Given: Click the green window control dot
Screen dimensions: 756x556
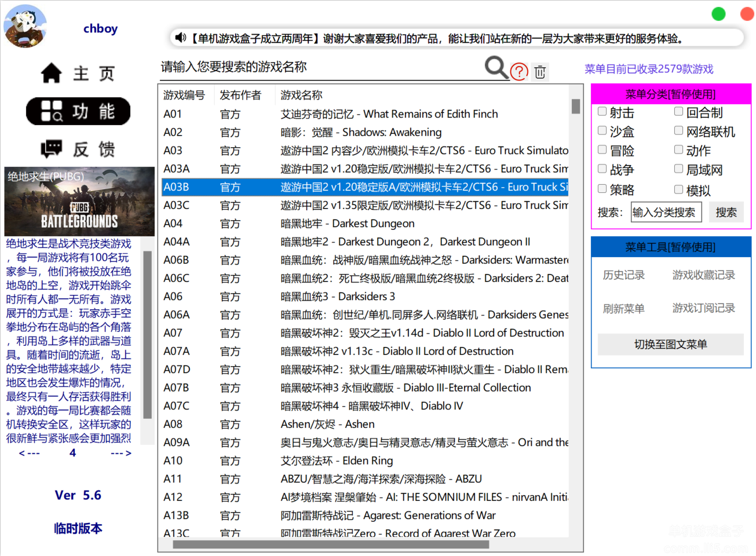Looking at the screenshot, I should coord(718,14).
